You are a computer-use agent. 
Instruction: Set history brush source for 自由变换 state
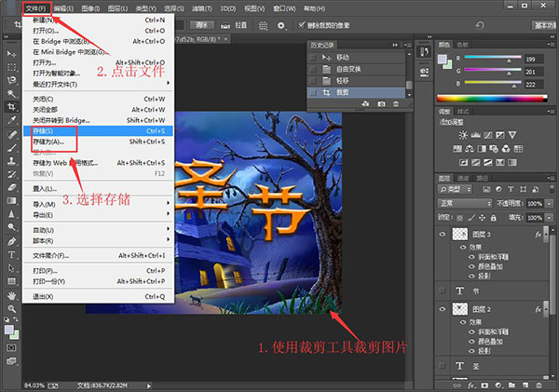point(313,69)
